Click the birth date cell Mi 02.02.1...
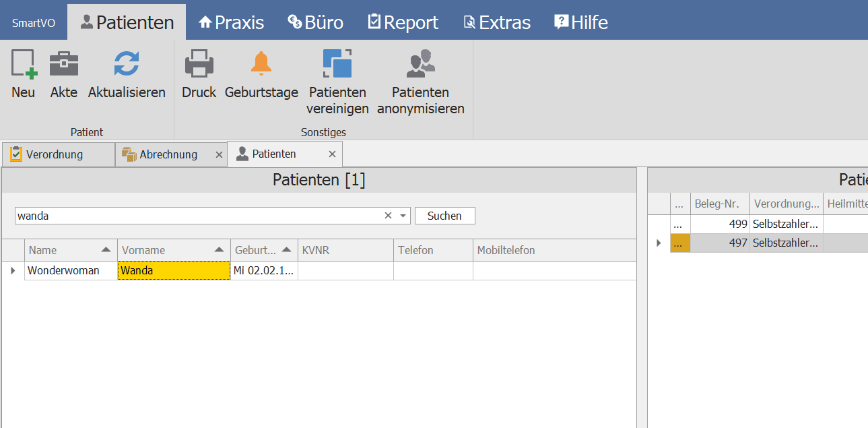Image resolution: width=868 pixels, height=428 pixels. [x=264, y=271]
